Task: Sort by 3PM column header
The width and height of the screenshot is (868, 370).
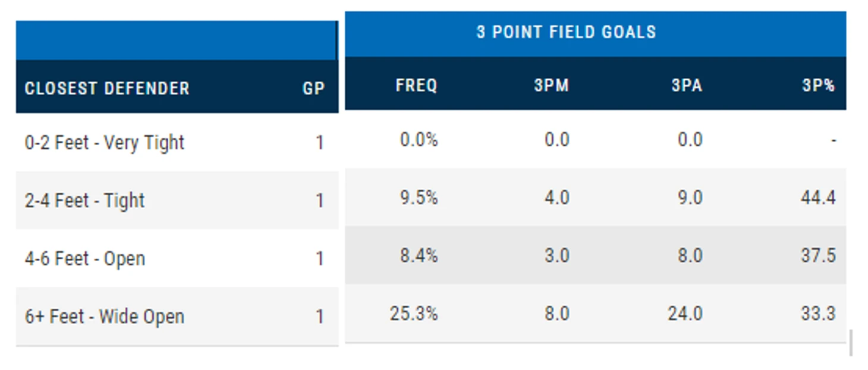Action: (x=551, y=85)
